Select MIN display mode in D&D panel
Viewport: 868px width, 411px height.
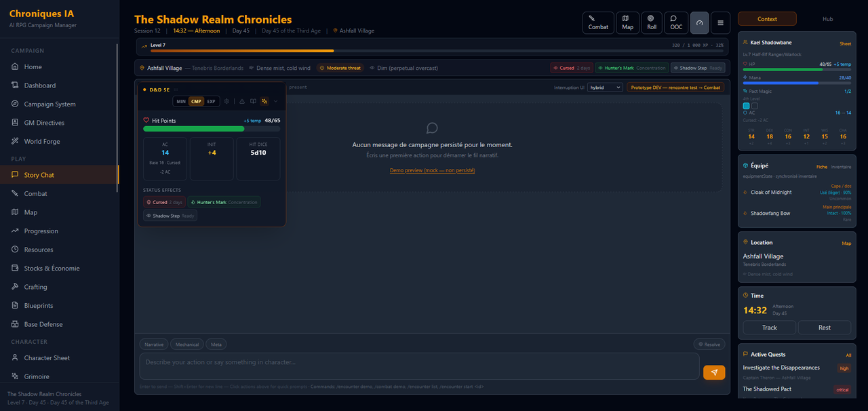pos(181,101)
